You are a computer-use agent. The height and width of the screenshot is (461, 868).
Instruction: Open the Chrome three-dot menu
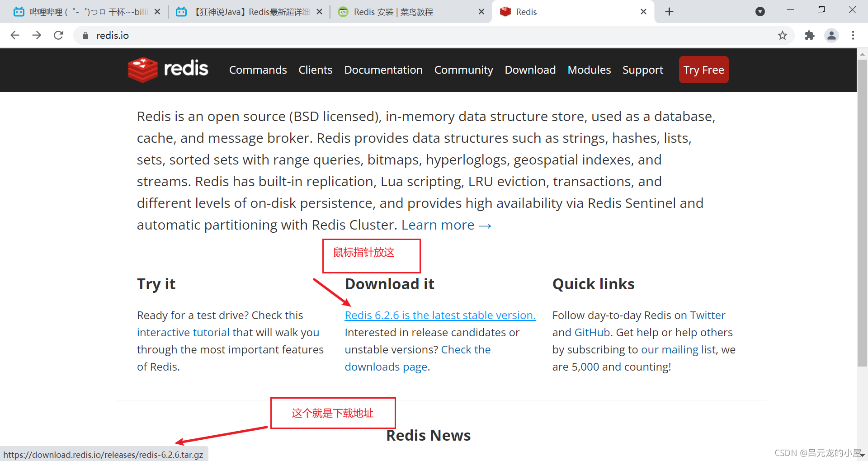click(853, 35)
